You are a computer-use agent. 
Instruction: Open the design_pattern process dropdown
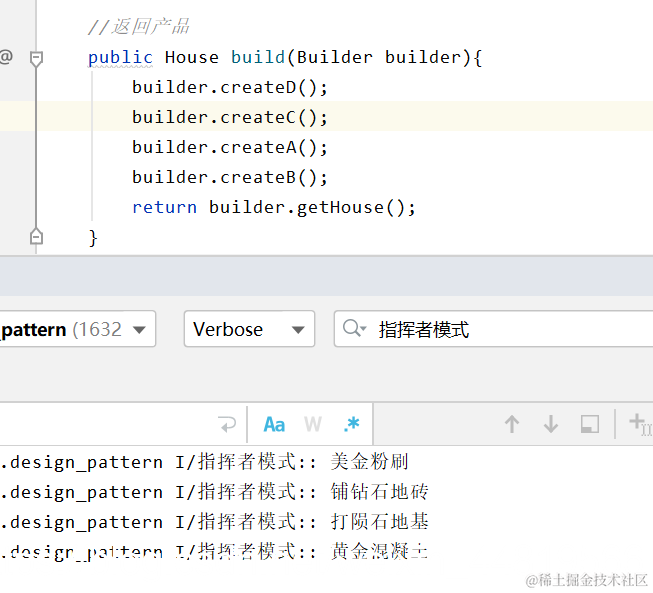[x=77, y=329]
